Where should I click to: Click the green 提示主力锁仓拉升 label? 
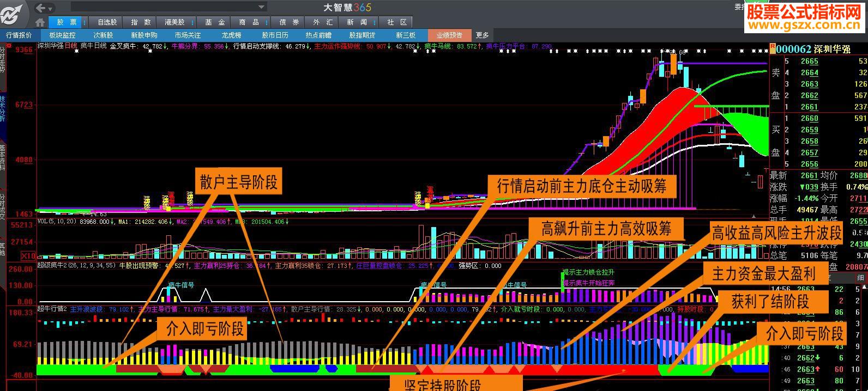(588, 272)
